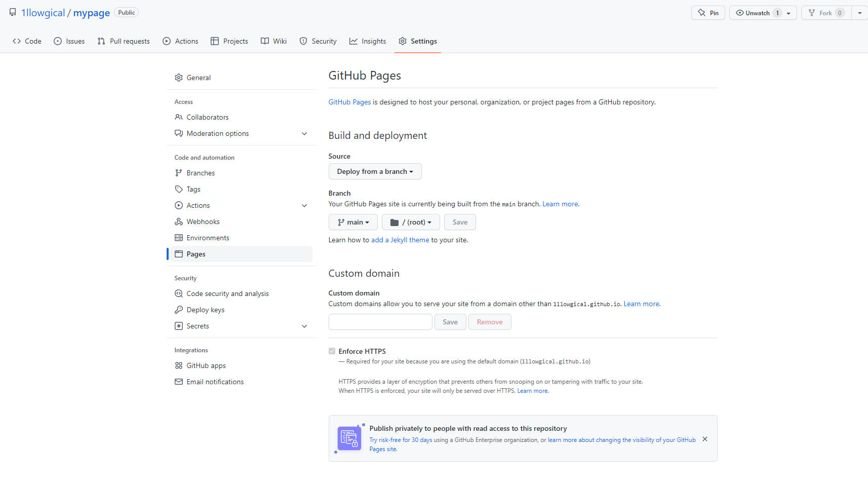Remove the custom domain

(x=490, y=322)
